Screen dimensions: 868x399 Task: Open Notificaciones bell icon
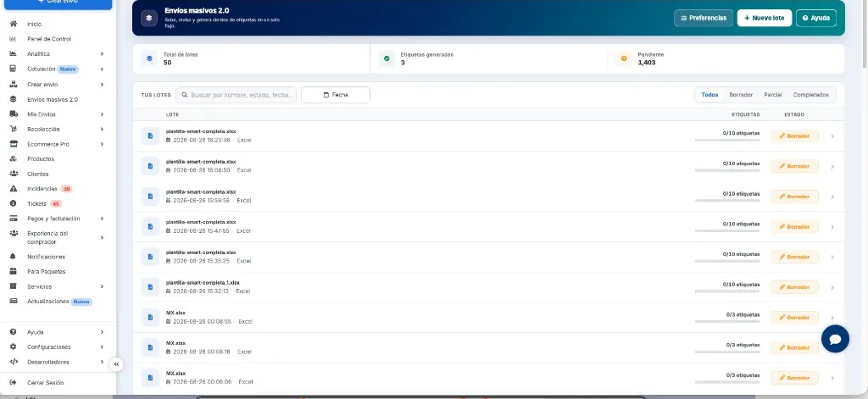click(x=14, y=257)
